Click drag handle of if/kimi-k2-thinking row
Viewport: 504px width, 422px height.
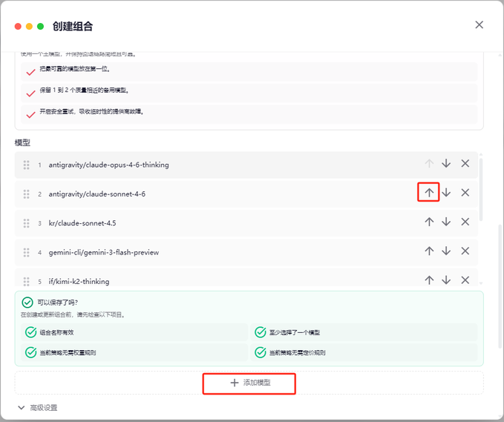coord(27,281)
